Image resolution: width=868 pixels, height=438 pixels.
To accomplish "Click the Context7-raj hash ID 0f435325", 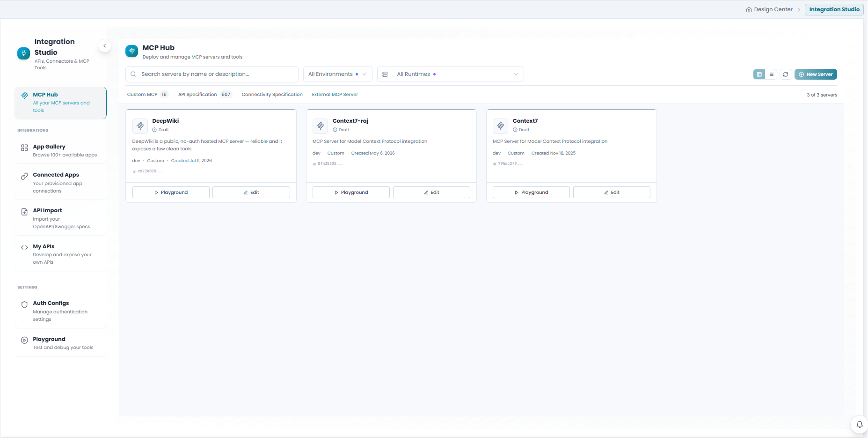I will (328, 164).
